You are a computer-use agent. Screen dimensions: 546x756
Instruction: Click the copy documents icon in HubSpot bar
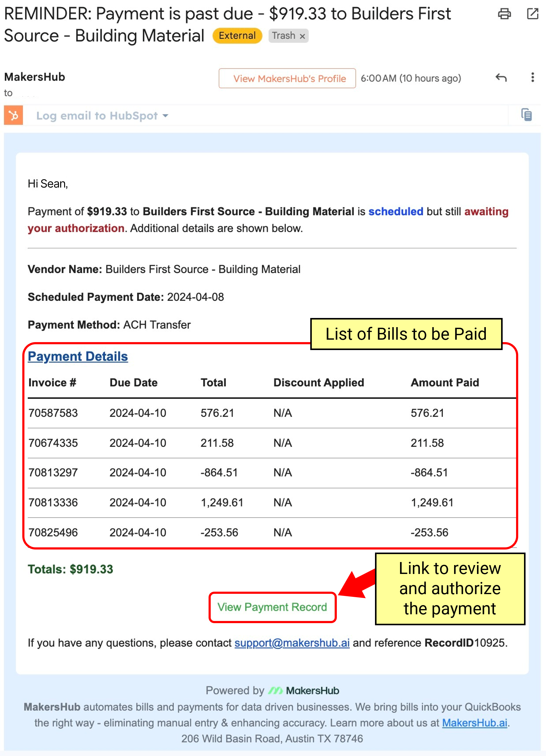tap(527, 115)
